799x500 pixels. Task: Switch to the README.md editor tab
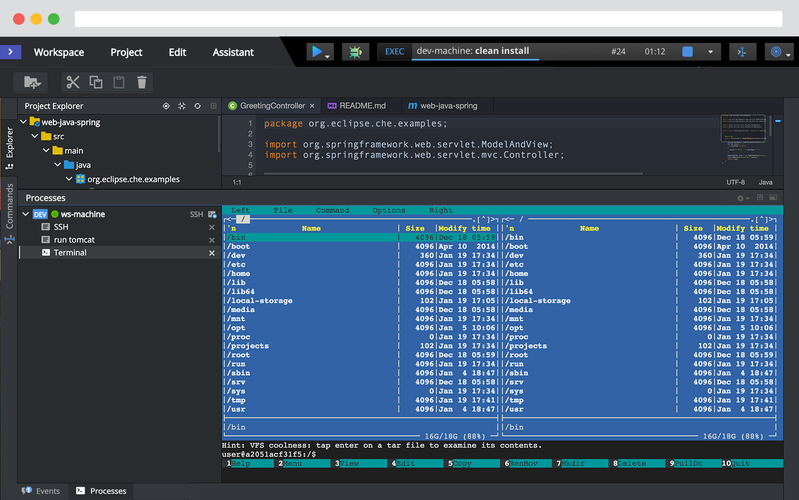tap(359, 105)
